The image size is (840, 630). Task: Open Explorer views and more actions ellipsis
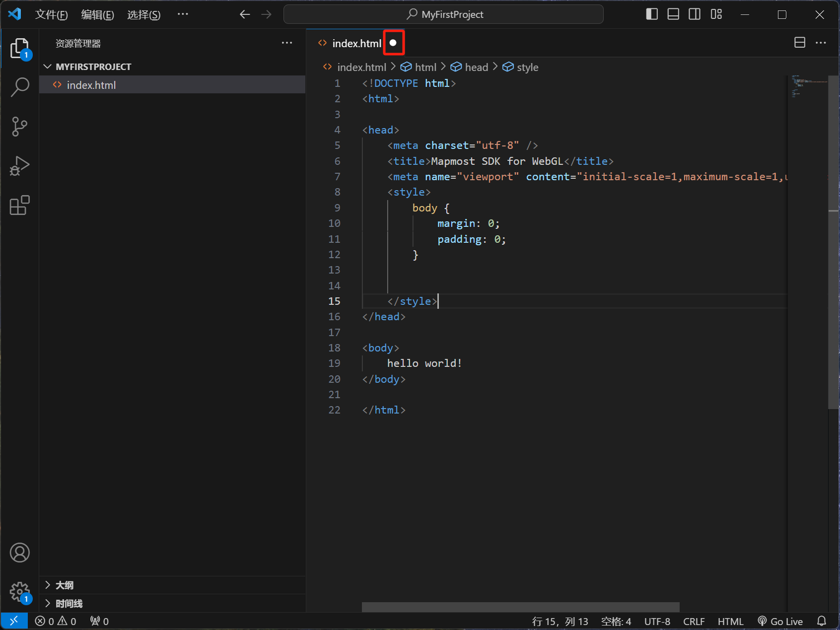coord(287,43)
